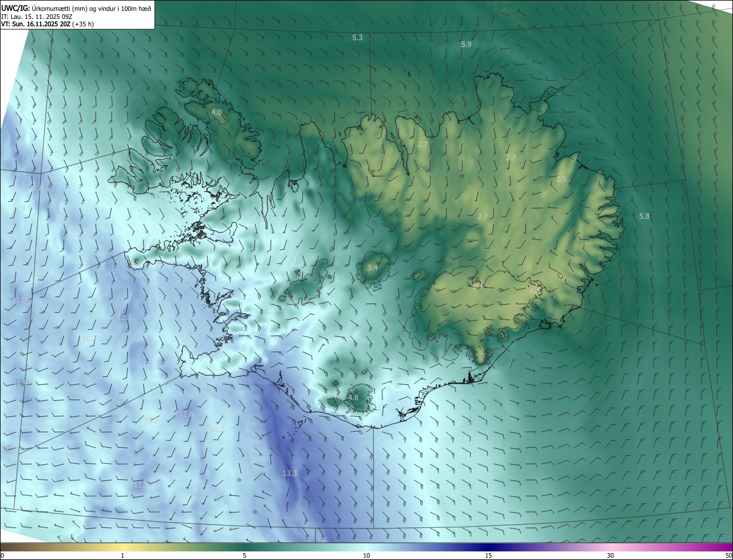The width and height of the screenshot is (733, 560).
Task: Click the colorbar tick label 1
Action: pos(123,555)
